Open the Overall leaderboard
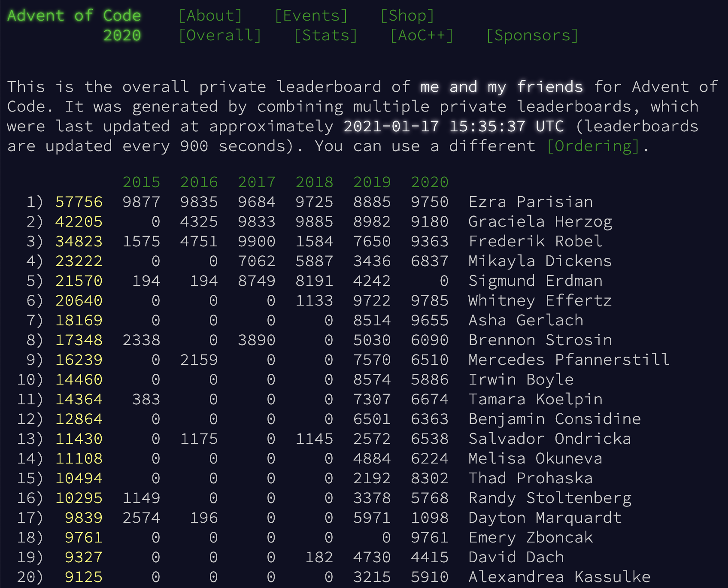 click(x=220, y=36)
